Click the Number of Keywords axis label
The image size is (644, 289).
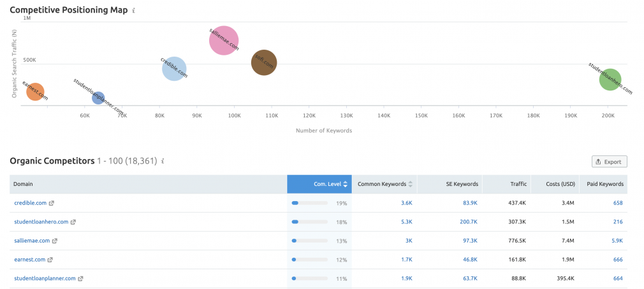[x=324, y=130]
